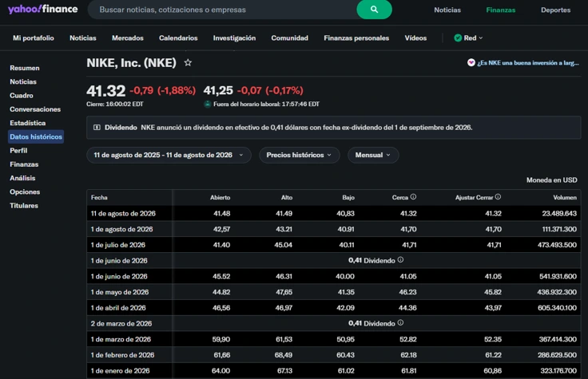Click the Moneda en USD label
The image size is (588, 379).
click(551, 180)
